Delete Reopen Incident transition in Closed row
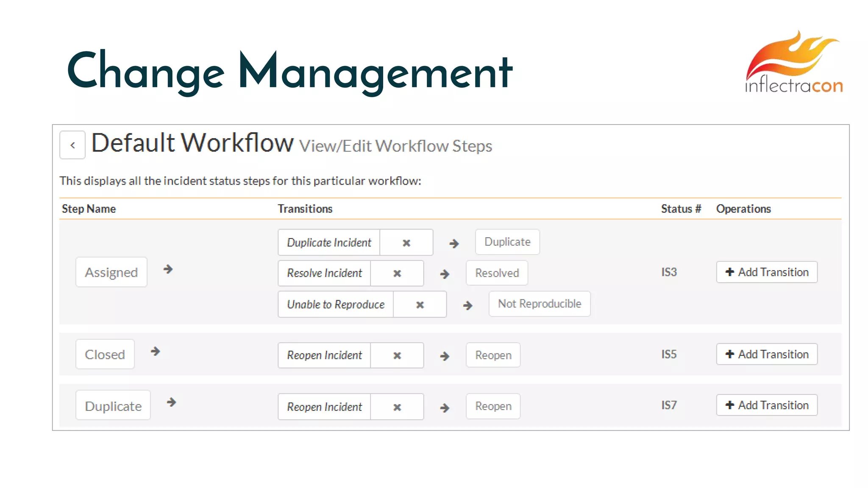The height and width of the screenshot is (488, 868). pyautogui.click(x=397, y=355)
